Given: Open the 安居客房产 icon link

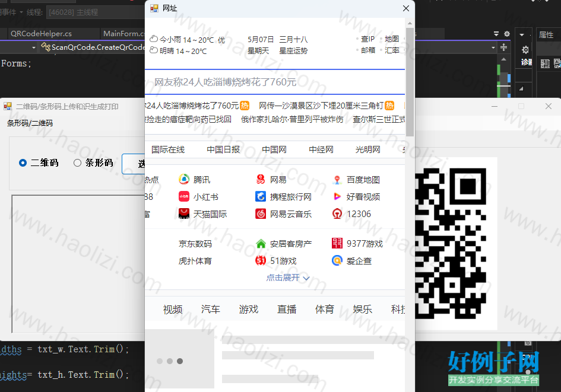Looking at the screenshot, I should pyautogui.click(x=261, y=244).
